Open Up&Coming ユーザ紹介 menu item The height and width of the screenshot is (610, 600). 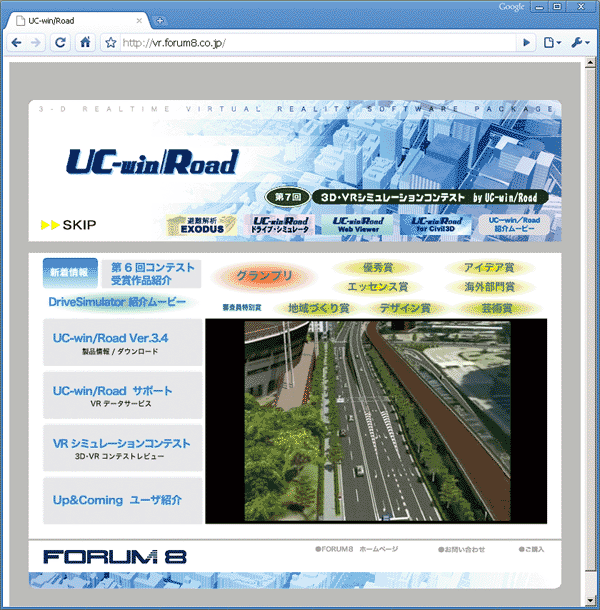point(123,501)
